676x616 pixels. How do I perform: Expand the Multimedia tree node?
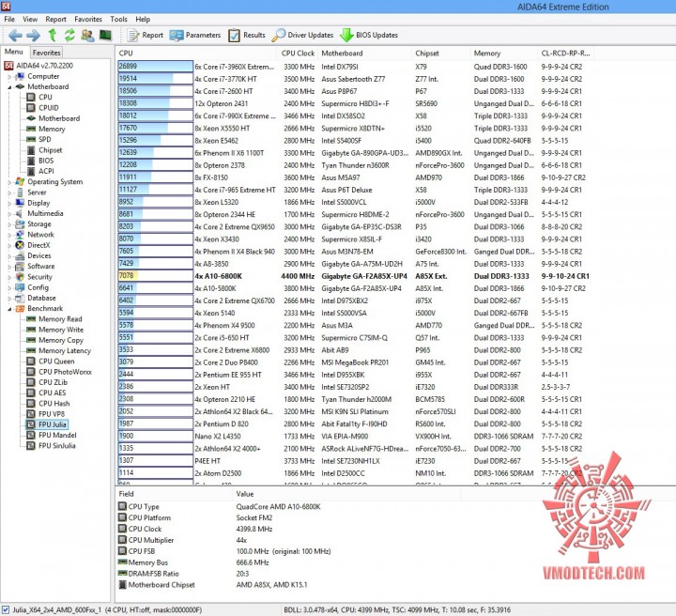click(9, 214)
